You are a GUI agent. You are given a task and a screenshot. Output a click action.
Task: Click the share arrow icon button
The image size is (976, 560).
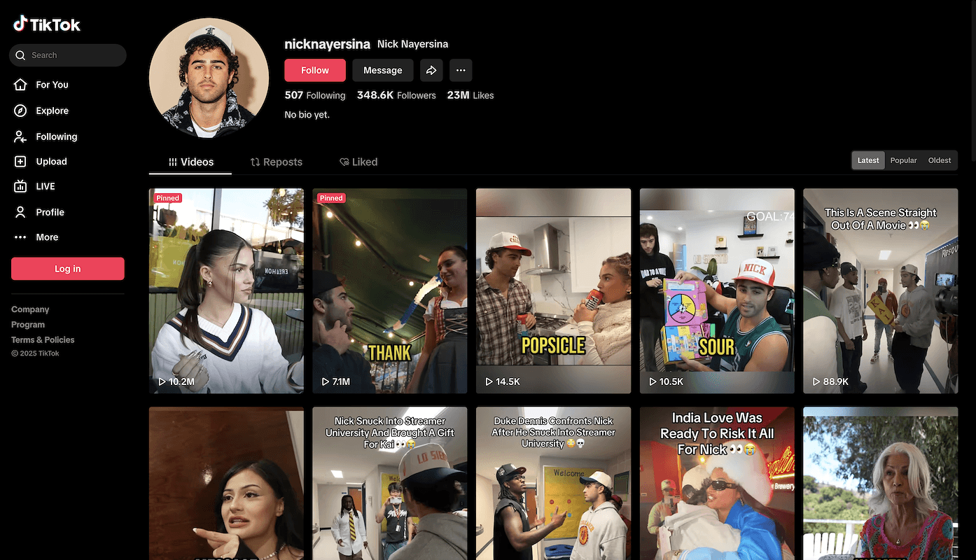(431, 70)
